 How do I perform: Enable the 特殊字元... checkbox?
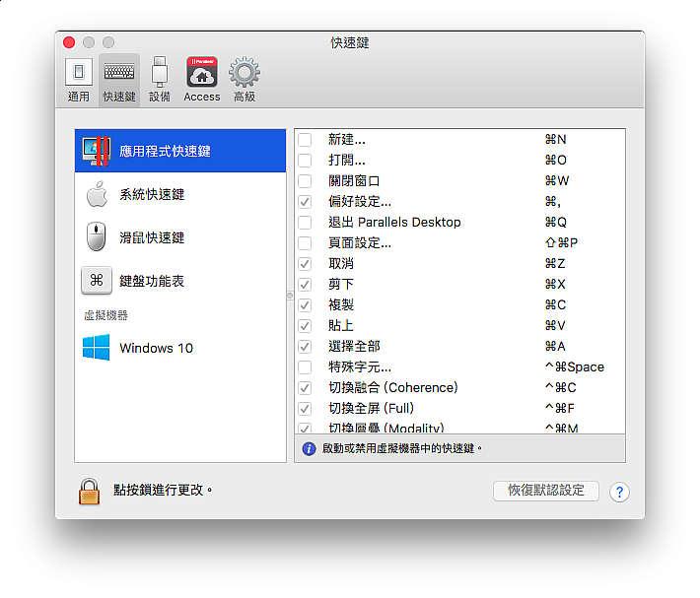tap(305, 367)
